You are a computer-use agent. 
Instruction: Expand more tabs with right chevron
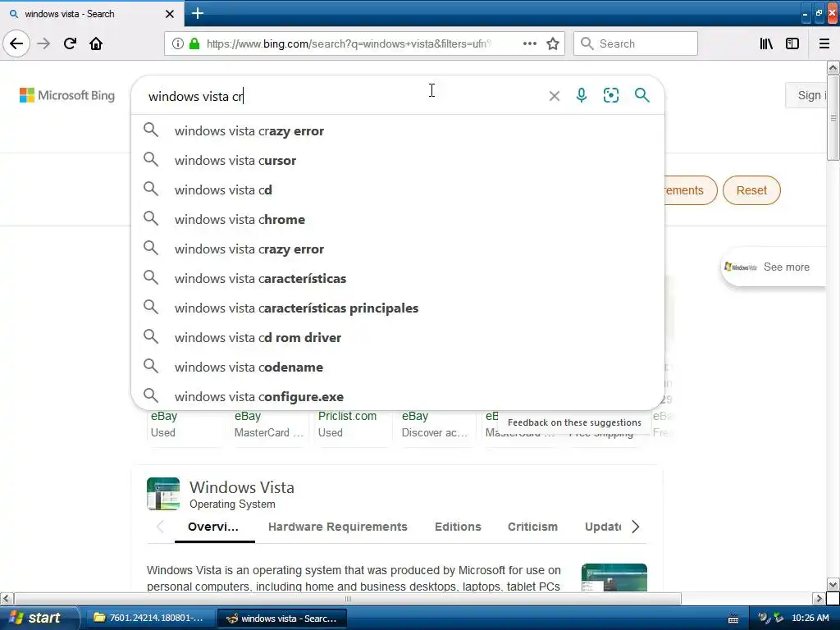[x=636, y=527]
